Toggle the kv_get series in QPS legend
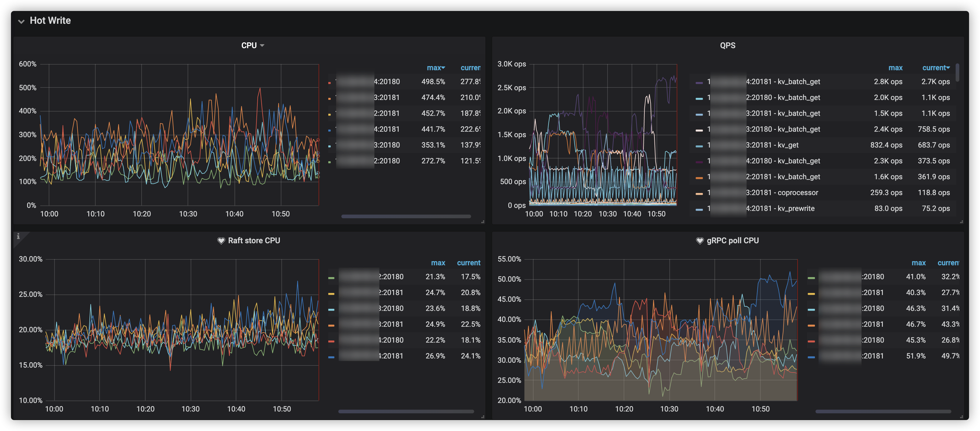 point(788,145)
